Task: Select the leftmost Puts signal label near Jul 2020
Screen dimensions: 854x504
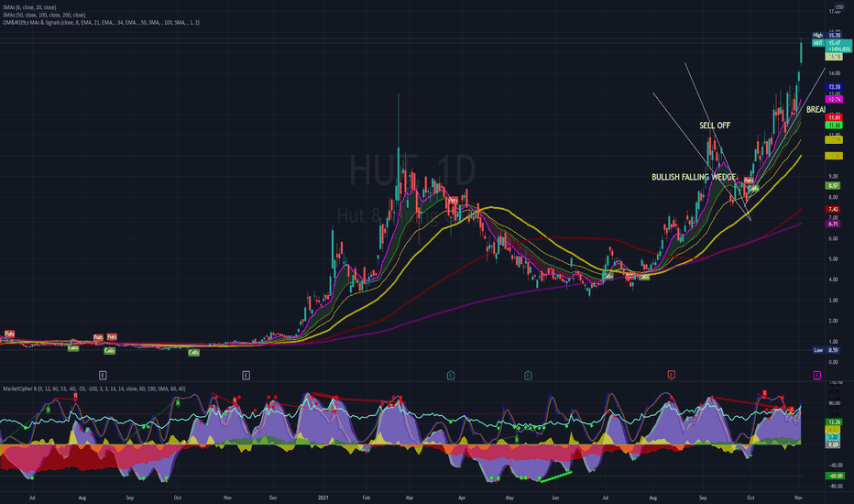Action: (9, 334)
